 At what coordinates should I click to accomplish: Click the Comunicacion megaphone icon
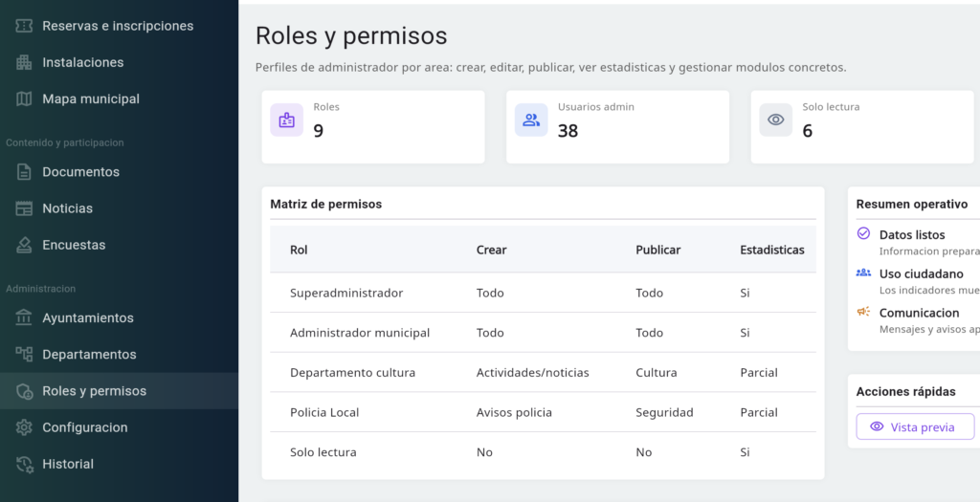(x=863, y=311)
